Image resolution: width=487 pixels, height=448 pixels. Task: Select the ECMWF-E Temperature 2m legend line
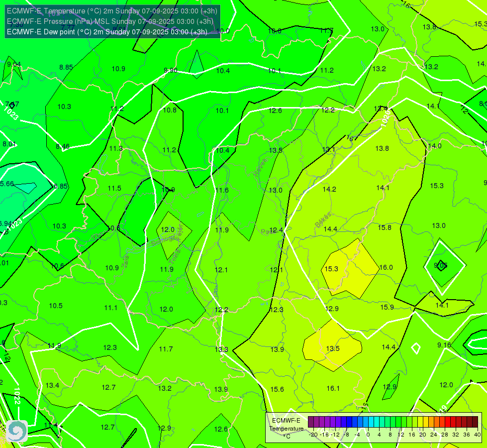pyautogui.click(x=112, y=11)
